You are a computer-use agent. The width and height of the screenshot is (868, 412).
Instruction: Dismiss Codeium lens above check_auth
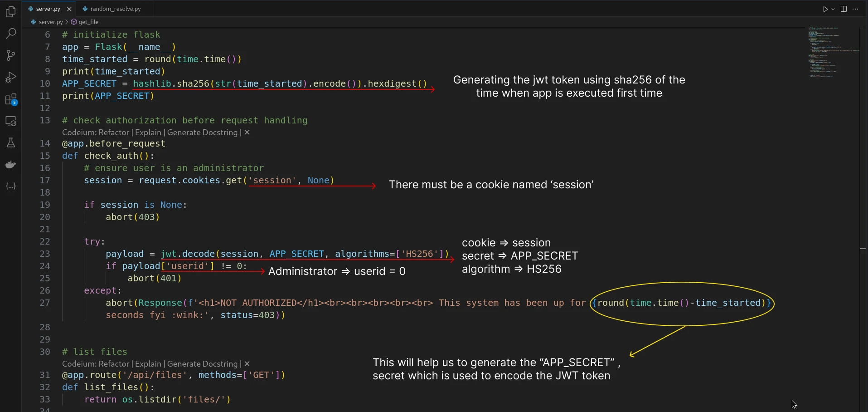pos(247,132)
